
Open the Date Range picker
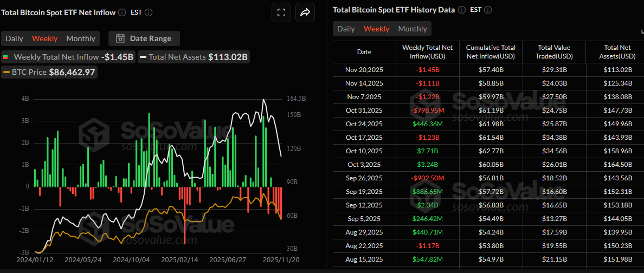[x=144, y=38]
